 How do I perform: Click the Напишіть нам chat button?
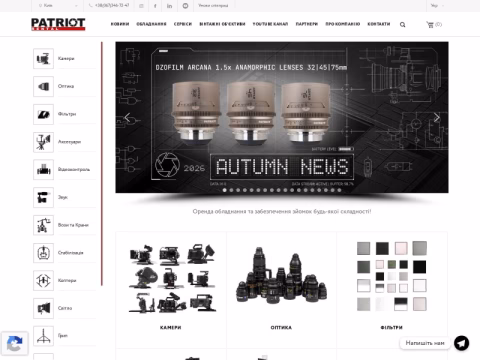pyautogui.click(x=425, y=343)
